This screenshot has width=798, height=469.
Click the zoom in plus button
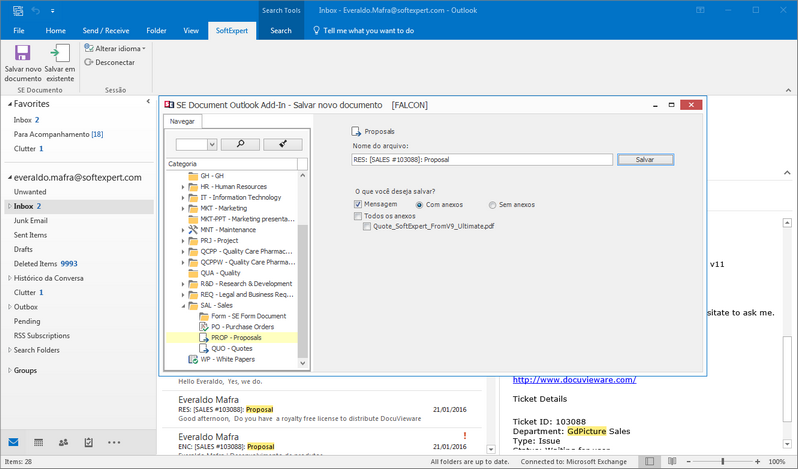[x=758, y=461]
